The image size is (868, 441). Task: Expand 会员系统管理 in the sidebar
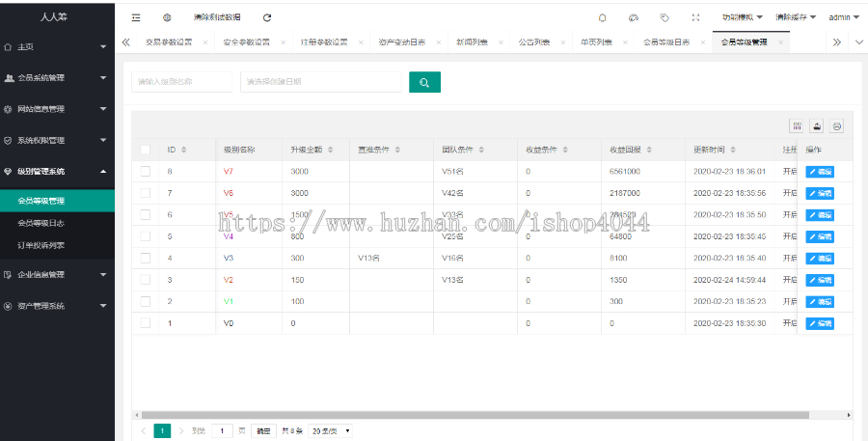click(56, 77)
